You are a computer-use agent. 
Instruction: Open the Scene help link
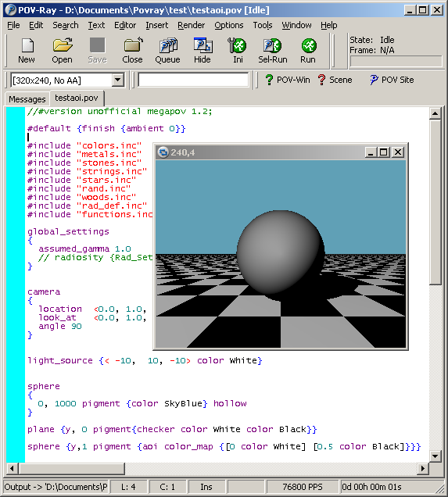(x=335, y=80)
